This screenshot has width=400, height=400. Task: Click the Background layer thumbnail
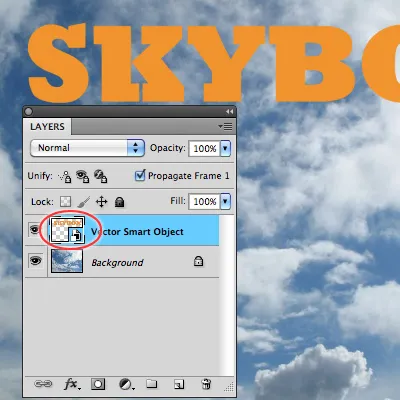[67, 261]
